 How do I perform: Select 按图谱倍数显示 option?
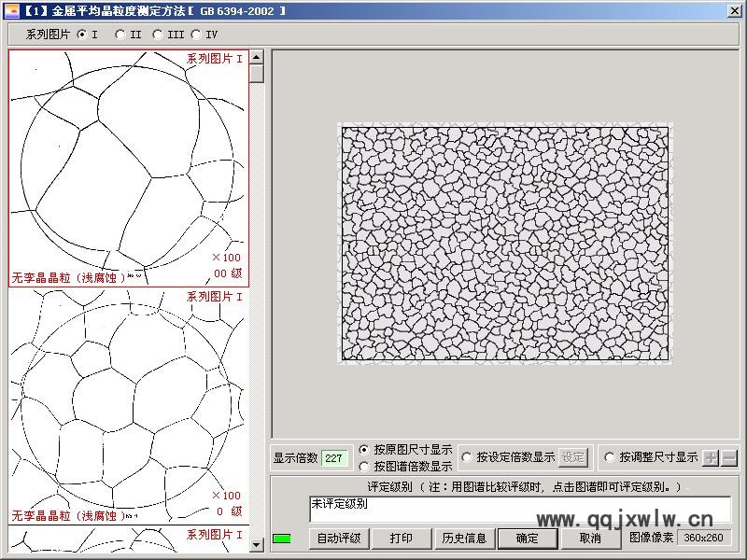click(365, 466)
